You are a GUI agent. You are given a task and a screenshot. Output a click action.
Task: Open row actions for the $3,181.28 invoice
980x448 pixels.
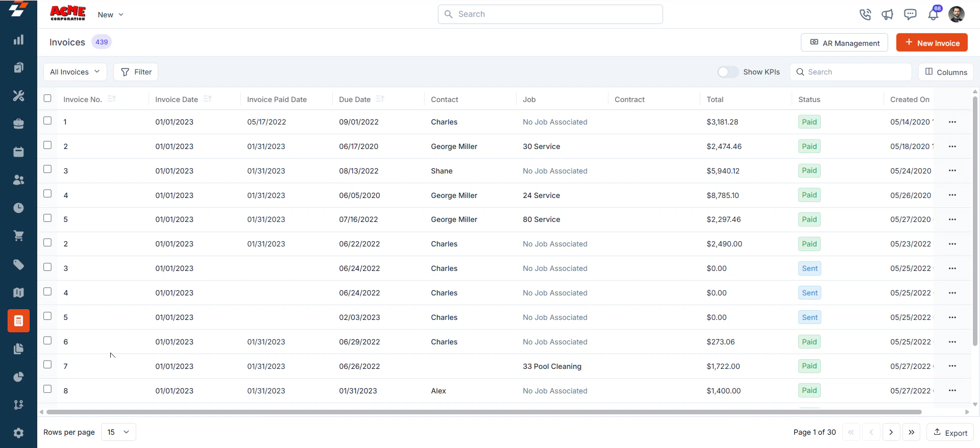(952, 122)
